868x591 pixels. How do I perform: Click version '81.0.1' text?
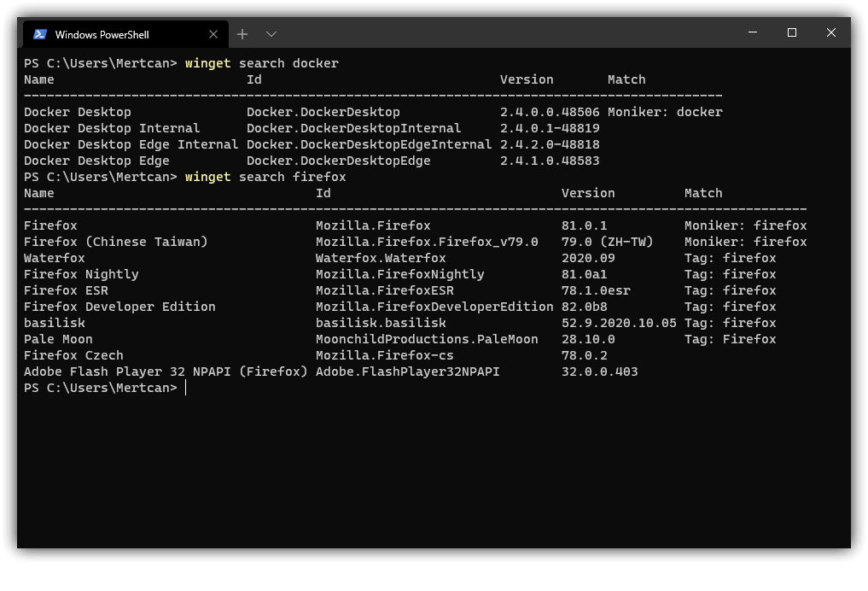pyautogui.click(x=584, y=225)
